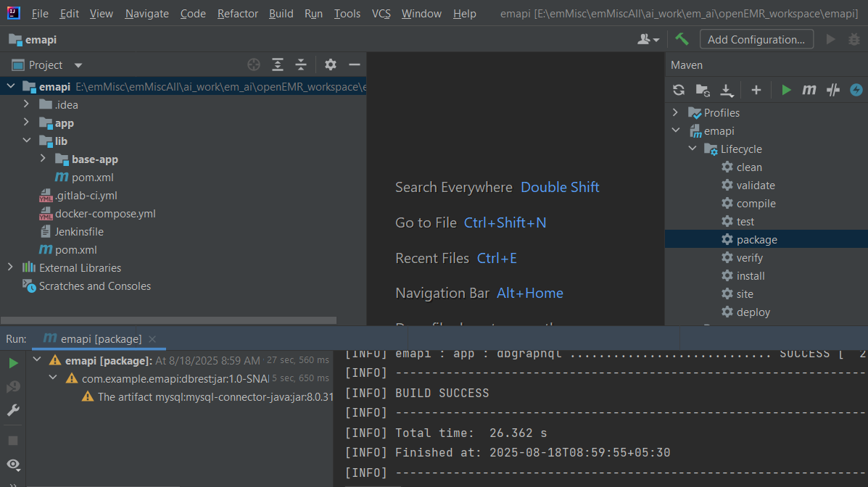Toggle Skip Tests Mode lightning icon

click(856, 90)
